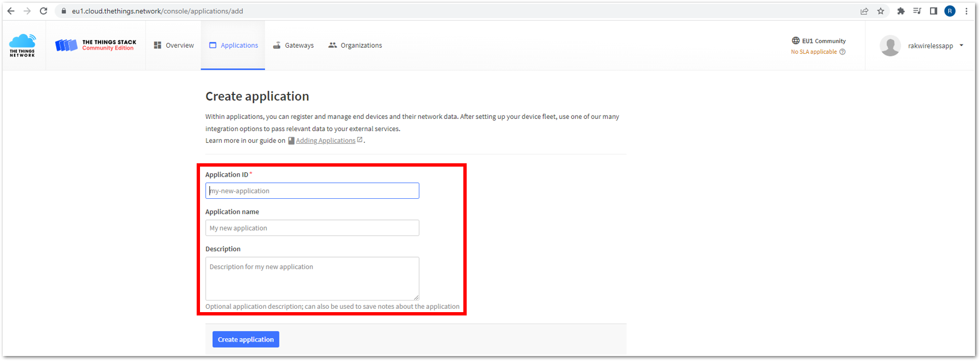
Task: Open the browser extensions puzzle icon
Action: click(x=901, y=11)
